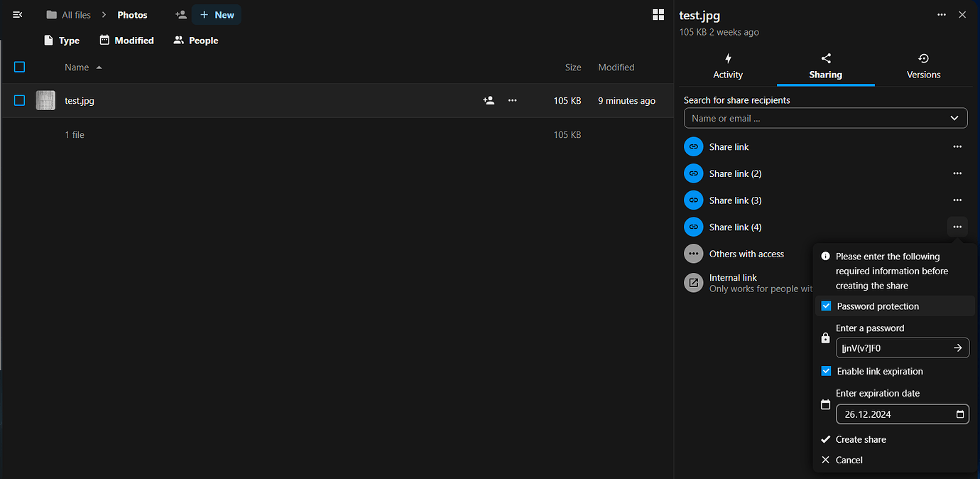The image size is (980, 479).
Task: Switch to the Activity tab
Action: (728, 67)
